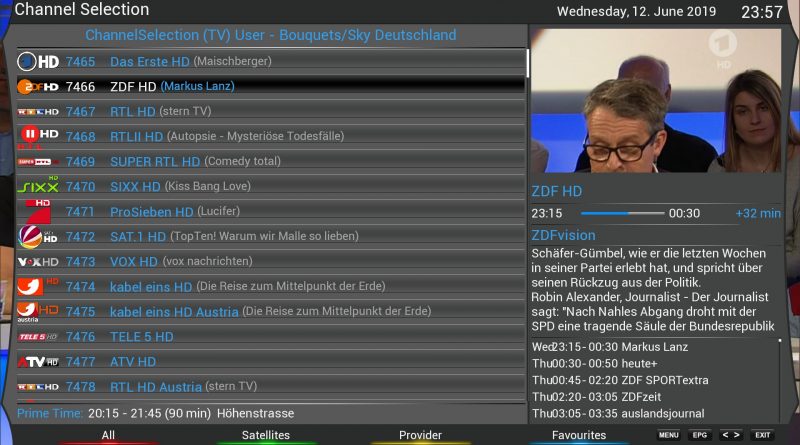Select the ZDF HD (Markus Lanz) row
800x445 pixels.
pyautogui.click(x=271, y=87)
